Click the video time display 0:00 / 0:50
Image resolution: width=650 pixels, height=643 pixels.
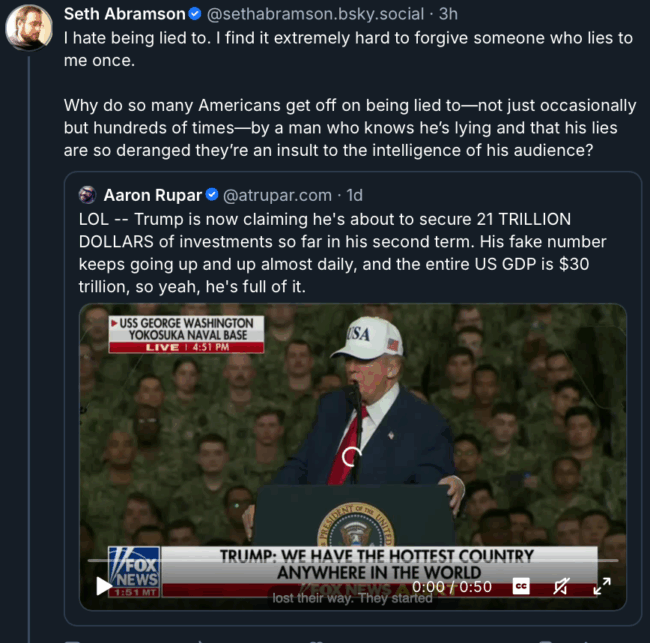[451, 587]
